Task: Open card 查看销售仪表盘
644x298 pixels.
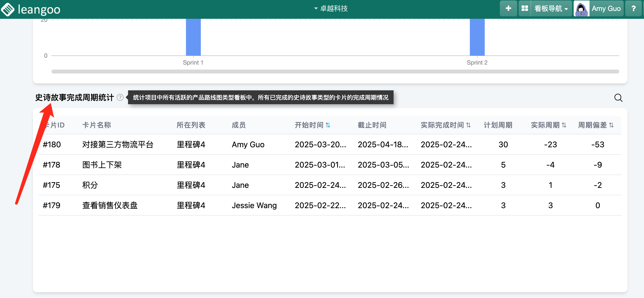Action: coord(110,205)
